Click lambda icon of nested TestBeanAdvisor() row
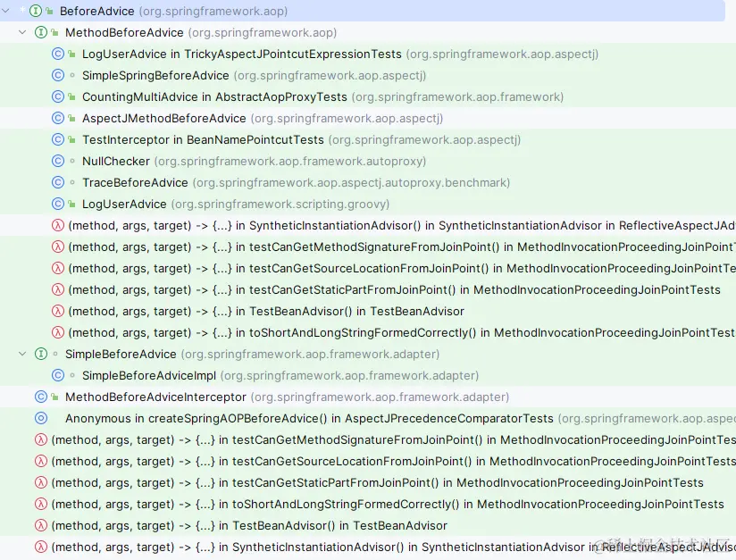 point(58,311)
